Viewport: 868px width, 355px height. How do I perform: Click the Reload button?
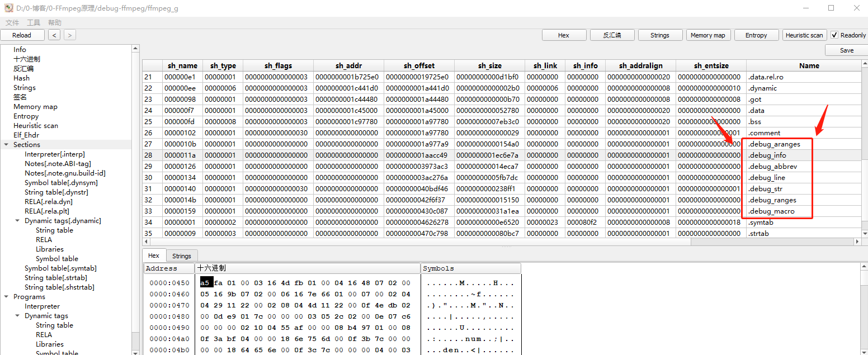(x=22, y=35)
